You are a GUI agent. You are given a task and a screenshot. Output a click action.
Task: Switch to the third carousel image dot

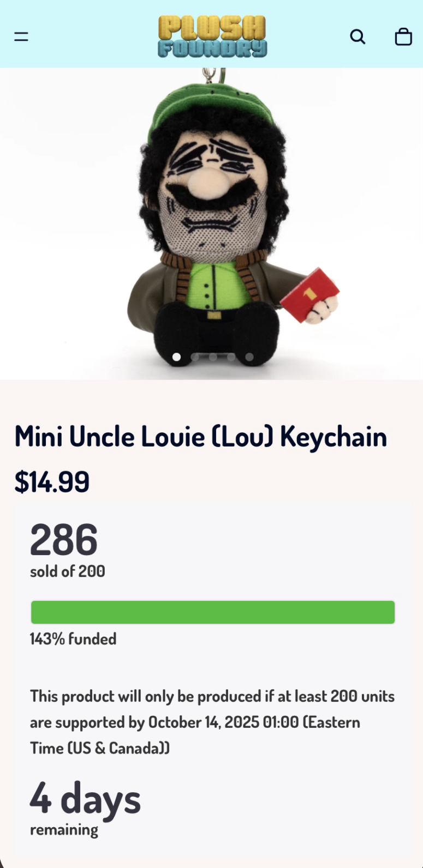point(213,357)
